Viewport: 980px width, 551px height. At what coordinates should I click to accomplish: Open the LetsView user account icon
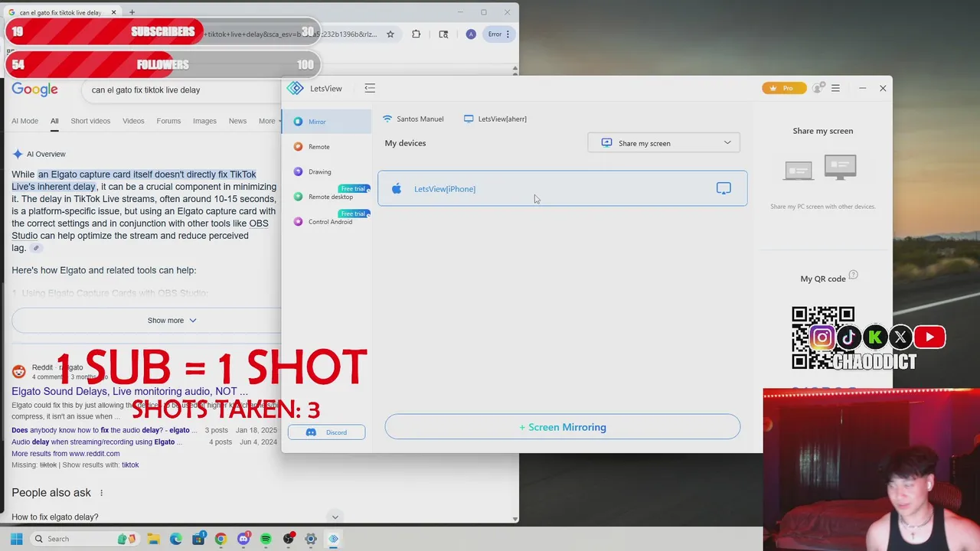818,88
